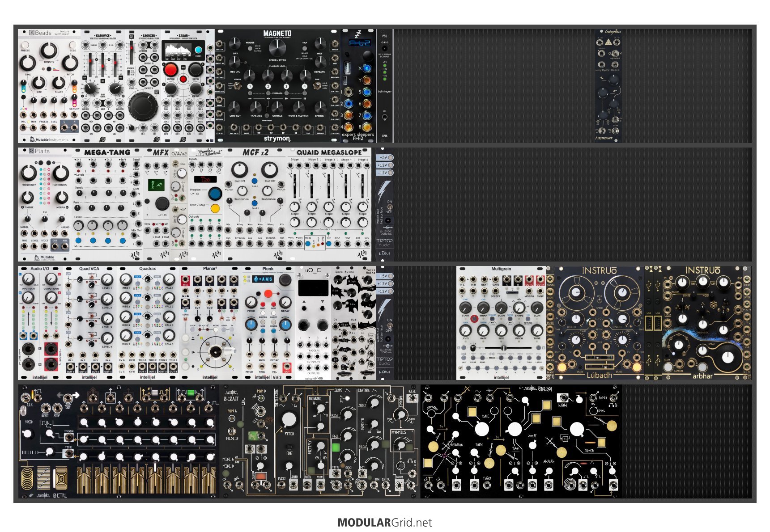Click the red tempo display on Pamela's Workout

point(205,179)
